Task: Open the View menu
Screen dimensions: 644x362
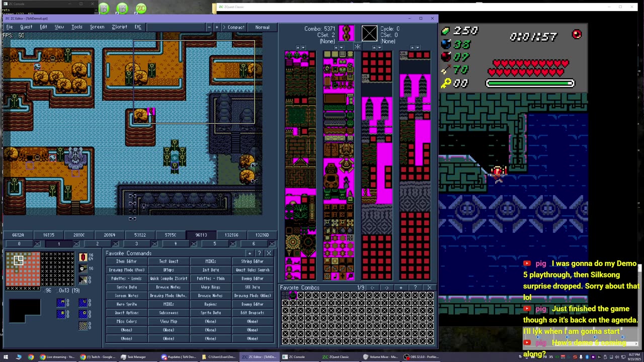Action: tap(59, 27)
